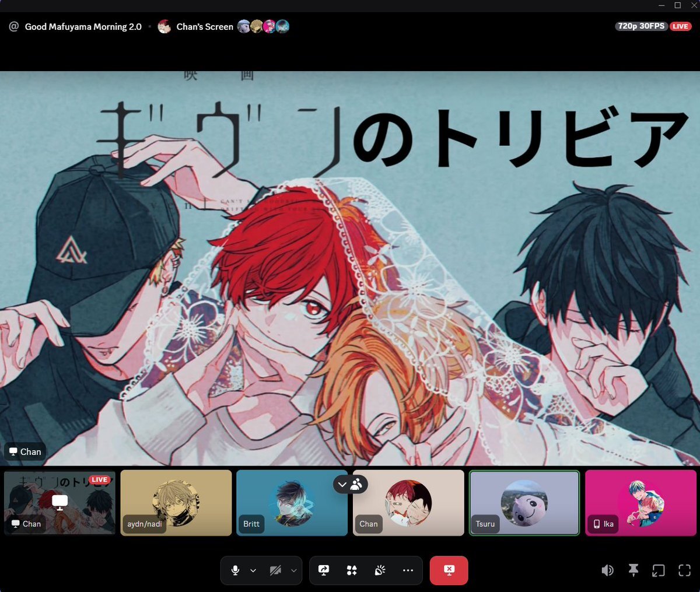Select Ika participant tile

tap(640, 503)
